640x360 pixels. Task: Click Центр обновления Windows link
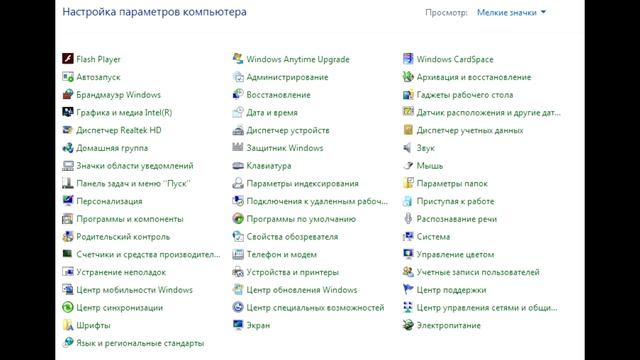coord(302,290)
